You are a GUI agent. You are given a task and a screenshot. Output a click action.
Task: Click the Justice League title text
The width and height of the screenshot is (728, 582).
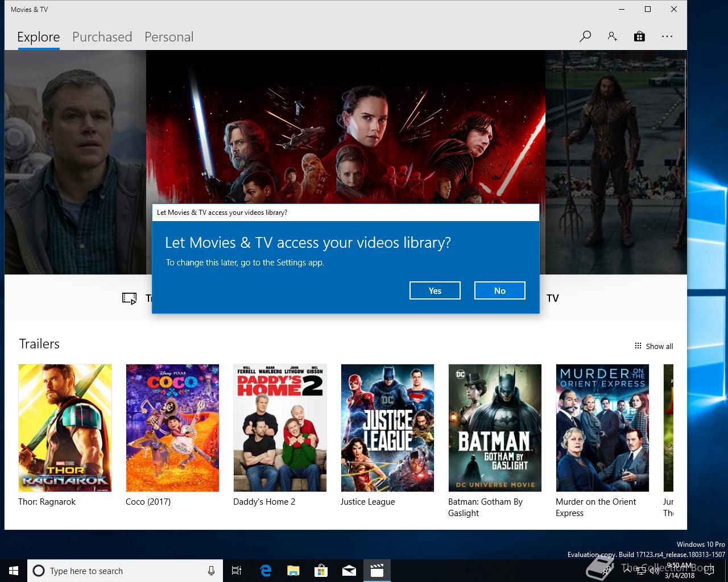(367, 502)
